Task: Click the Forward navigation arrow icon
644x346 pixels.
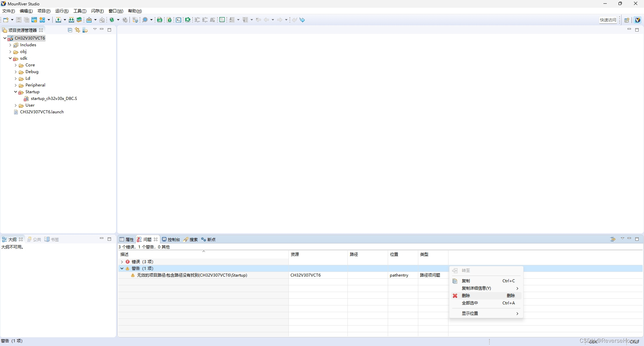Action: pos(280,20)
